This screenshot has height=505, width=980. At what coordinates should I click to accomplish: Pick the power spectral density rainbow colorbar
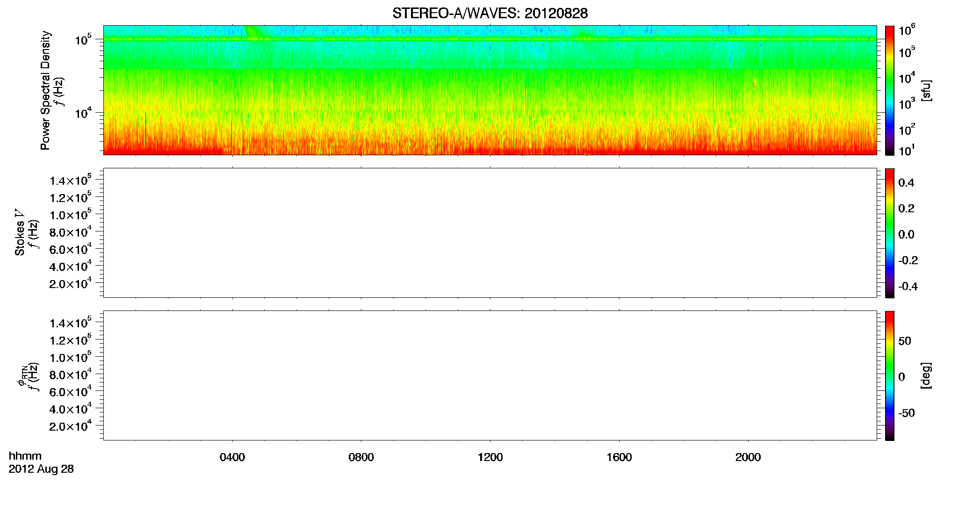click(x=890, y=90)
